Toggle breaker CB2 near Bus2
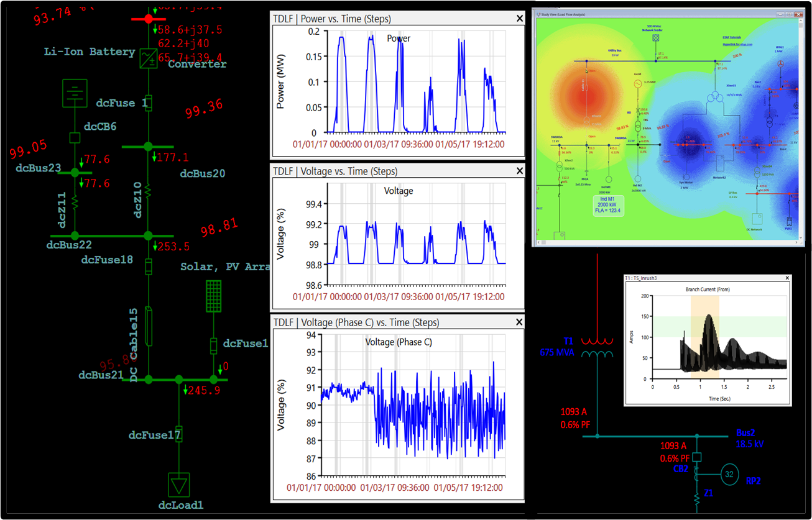The height and width of the screenshot is (520, 812). coord(697,456)
